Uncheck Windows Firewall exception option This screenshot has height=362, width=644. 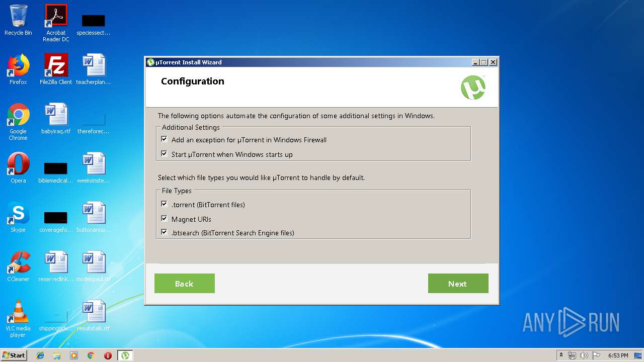(x=164, y=139)
